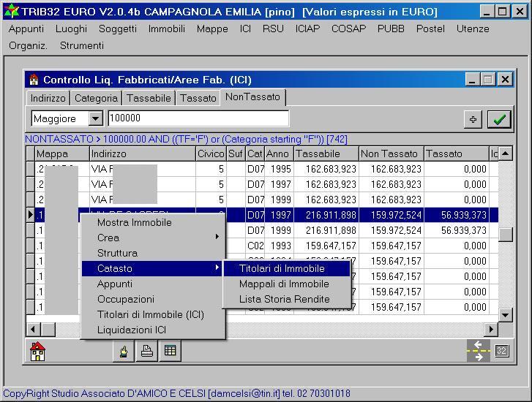Click the small '32' icon button
Screen dimensions: 532x402
coord(501,351)
